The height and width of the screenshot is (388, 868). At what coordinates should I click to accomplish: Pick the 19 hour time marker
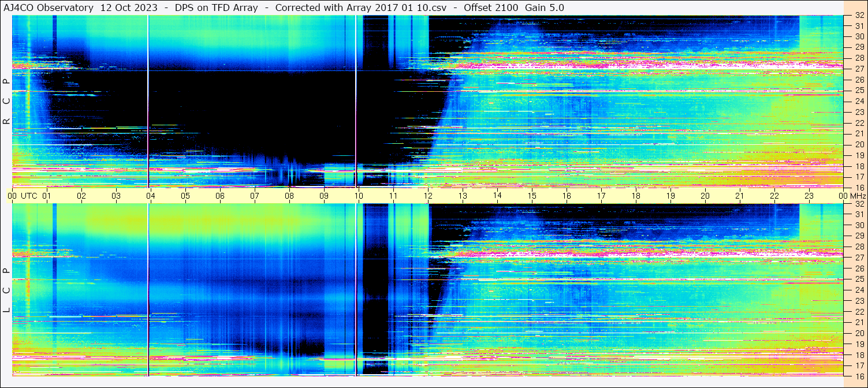tap(670, 196)
